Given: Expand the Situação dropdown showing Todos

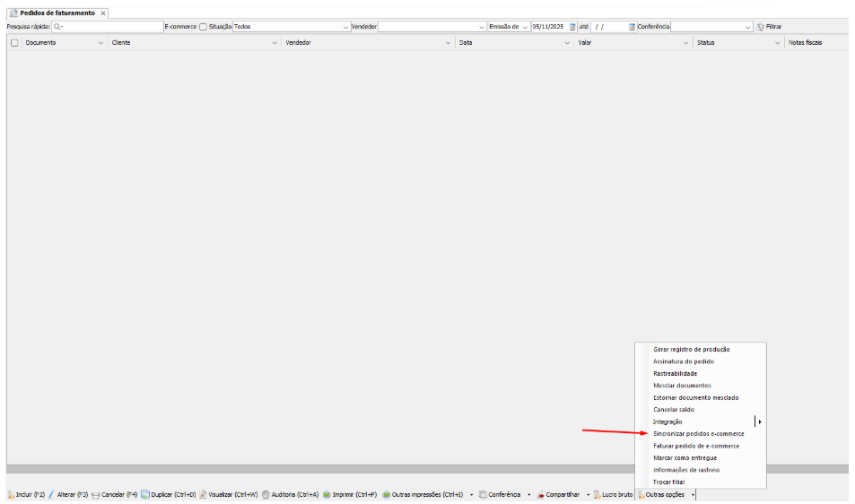Looking at the screenshot, I should pyautogui.click(x=345, y=27).
